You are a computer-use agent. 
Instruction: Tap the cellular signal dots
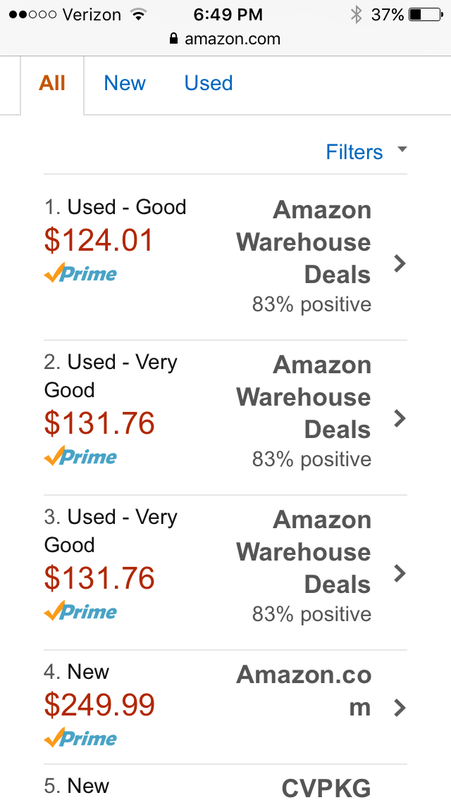(x=32, y=15)
